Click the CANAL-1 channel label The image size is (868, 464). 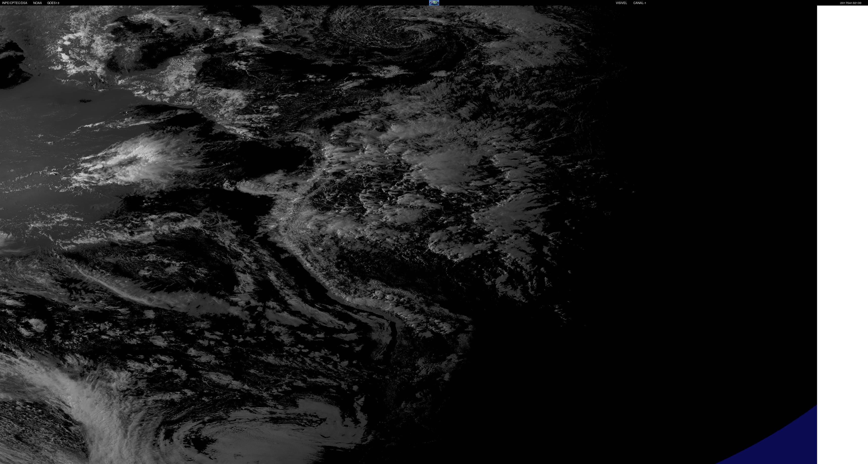(x=640, y=3)
